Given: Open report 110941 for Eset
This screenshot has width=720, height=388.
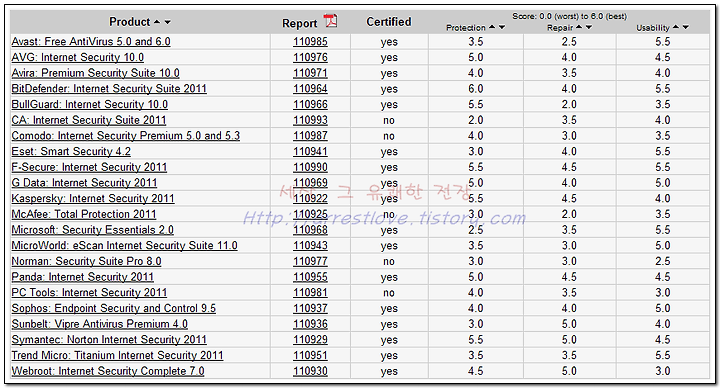Looking at the screenshot, I should (310, 152).
